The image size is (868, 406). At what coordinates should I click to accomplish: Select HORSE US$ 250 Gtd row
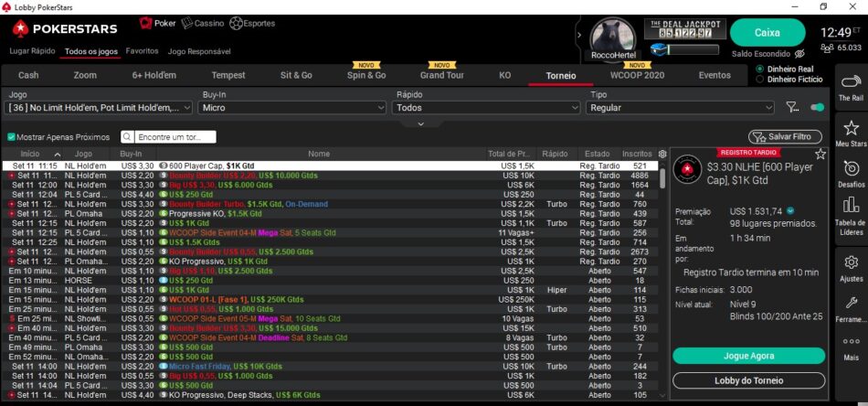(331, 280)
